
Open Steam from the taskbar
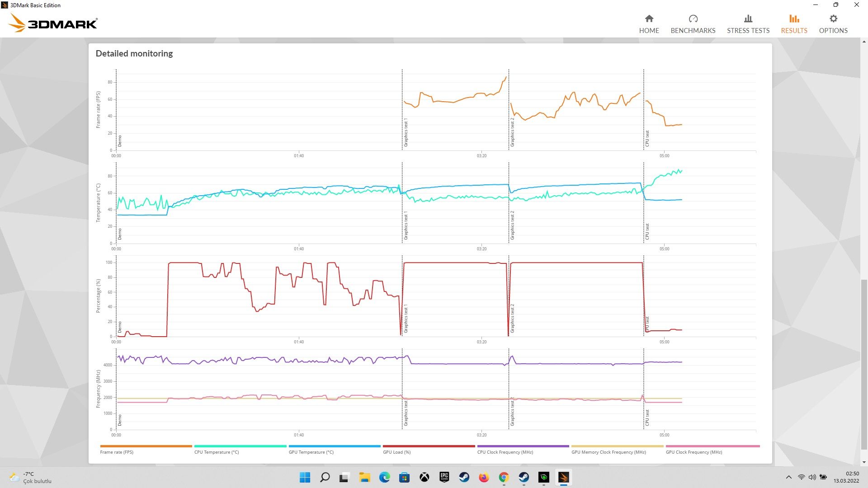[464, 477]
